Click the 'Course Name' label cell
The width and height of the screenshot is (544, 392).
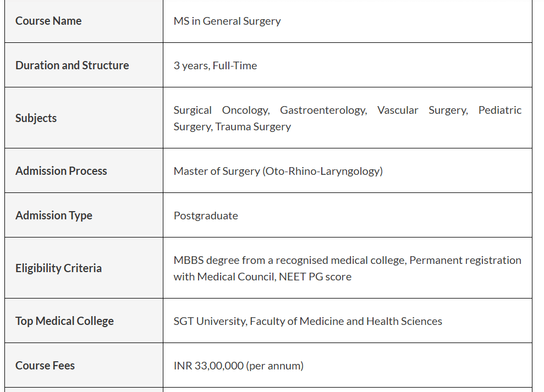(x=48, y=21)
